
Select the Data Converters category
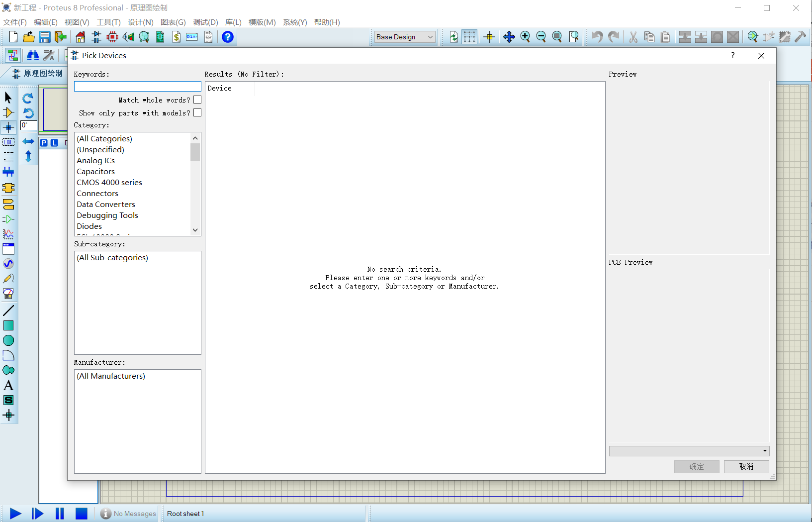point(106,205)
